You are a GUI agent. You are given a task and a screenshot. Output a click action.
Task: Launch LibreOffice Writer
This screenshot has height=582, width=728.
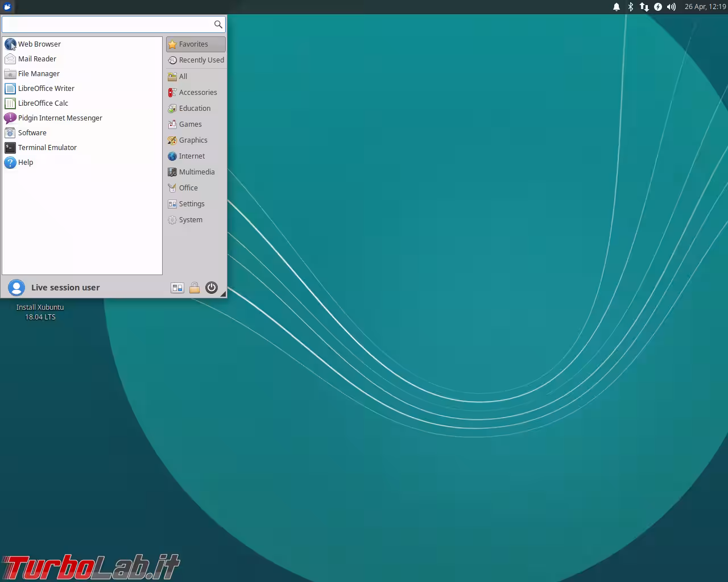pos(46,88)
